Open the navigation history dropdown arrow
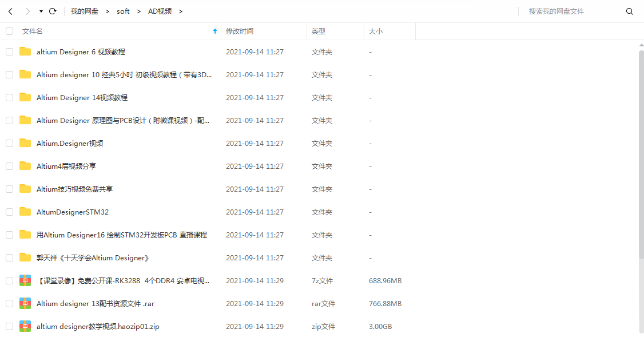Screen dimensions: 644x337 pos(41,11)
